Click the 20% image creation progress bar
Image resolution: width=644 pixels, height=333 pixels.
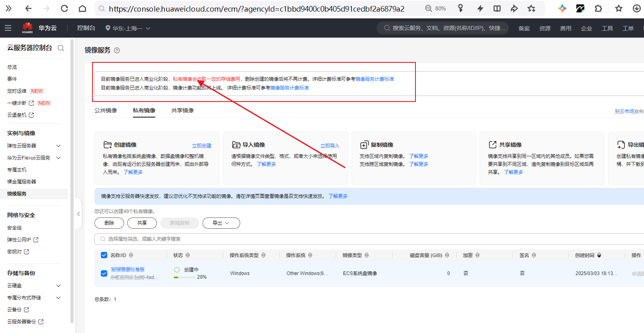pos(184,277)
